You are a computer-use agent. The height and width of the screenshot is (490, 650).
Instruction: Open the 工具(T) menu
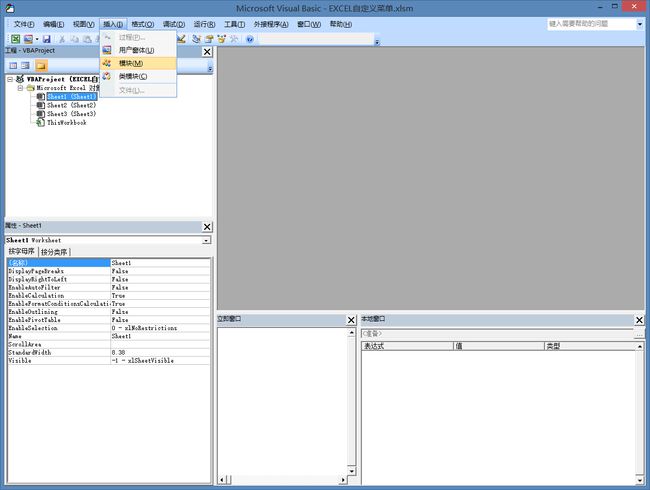(x=234, y=24)
